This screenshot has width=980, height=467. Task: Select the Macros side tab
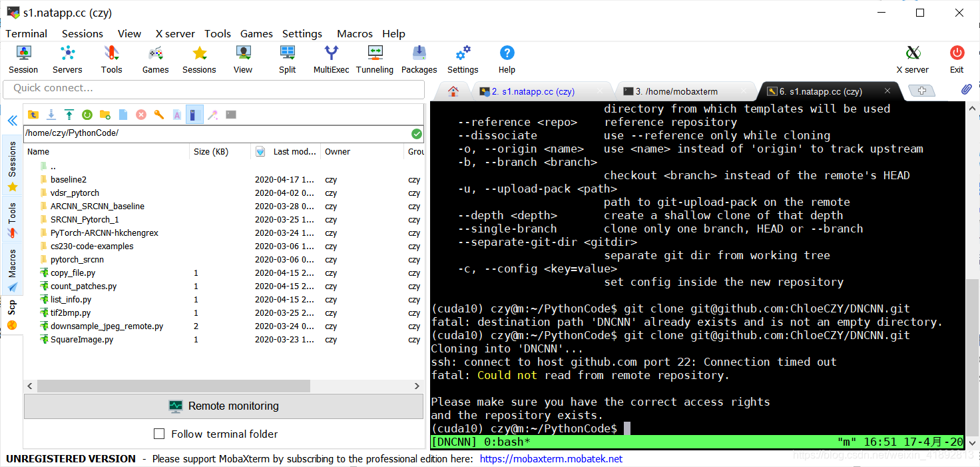12,270
